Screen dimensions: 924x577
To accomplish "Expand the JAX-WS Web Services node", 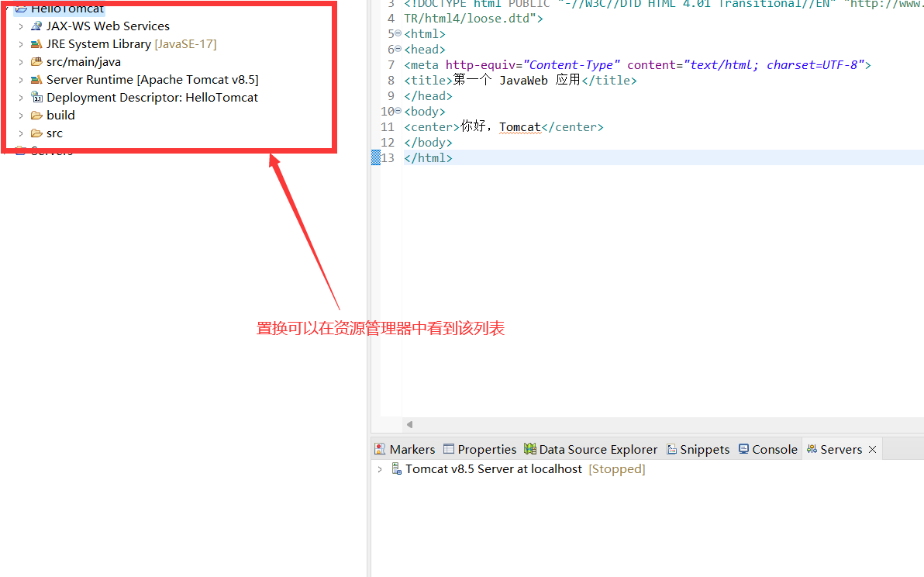I will click(x=21, y=26).
